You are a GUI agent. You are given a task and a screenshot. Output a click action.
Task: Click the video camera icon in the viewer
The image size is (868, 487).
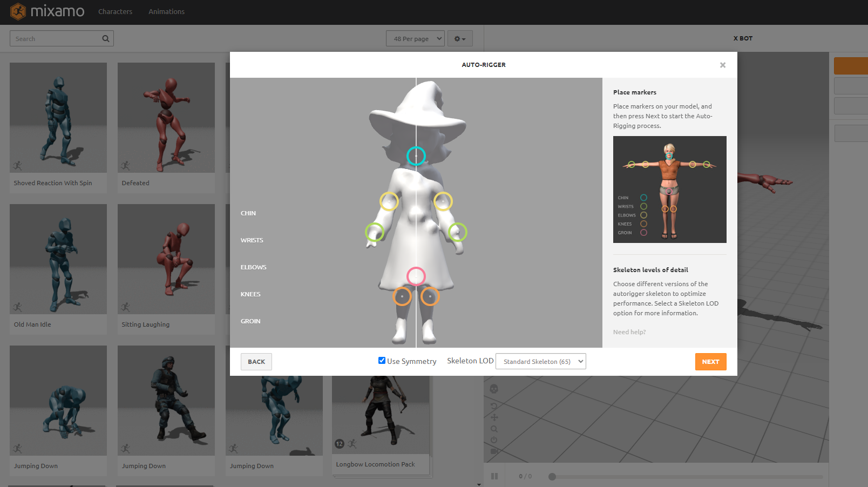pyautogui.click(x=494, y=451)
